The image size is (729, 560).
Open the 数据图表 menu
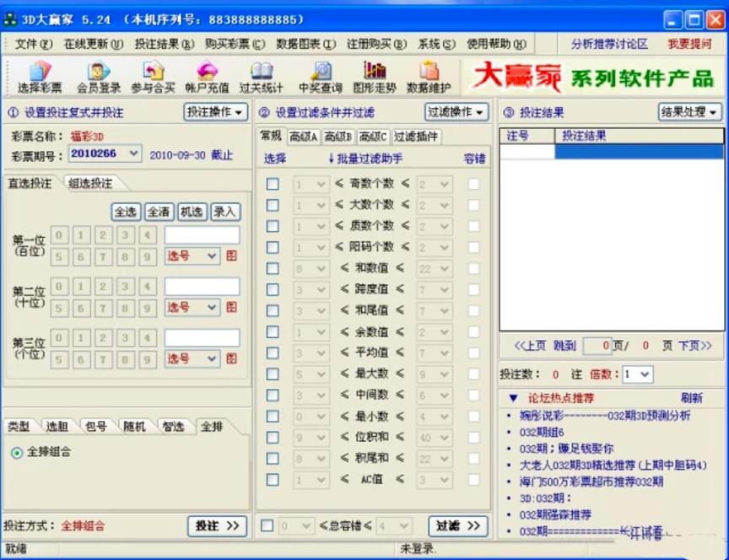tap(306, 44)
